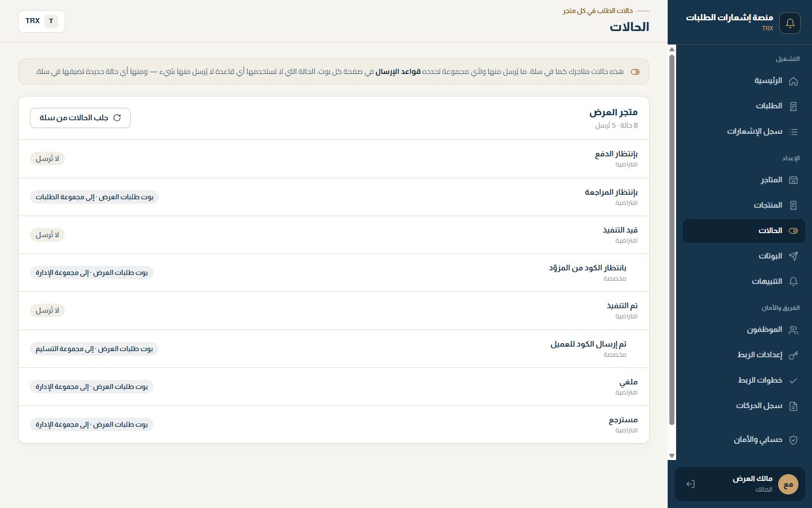The width and height of the screenshot is (812, 508).
Task: Click the لا تُرسل badge for تم التنفيذ
Action: [47, 310]
